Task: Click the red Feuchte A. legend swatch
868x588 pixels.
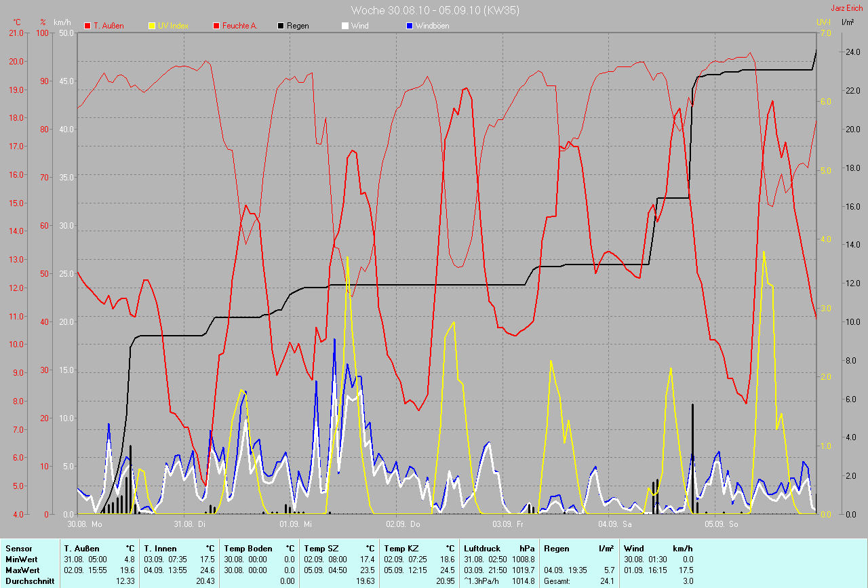Action: click(216, 26)
